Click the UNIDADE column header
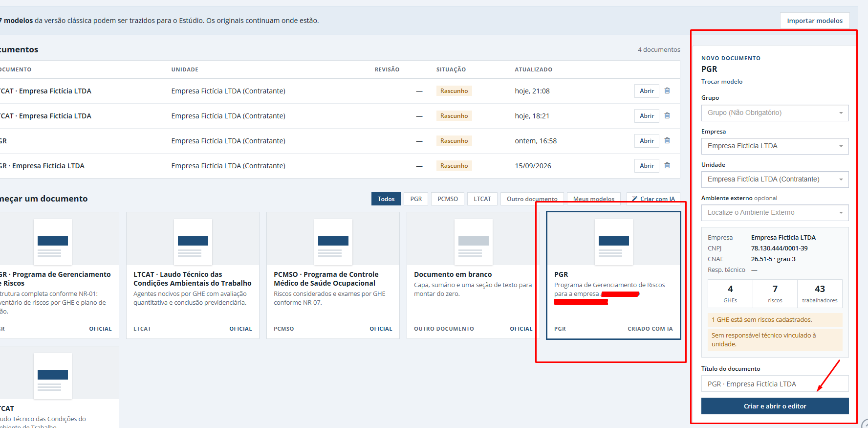 pyautogui.click(x=185, y=69)
